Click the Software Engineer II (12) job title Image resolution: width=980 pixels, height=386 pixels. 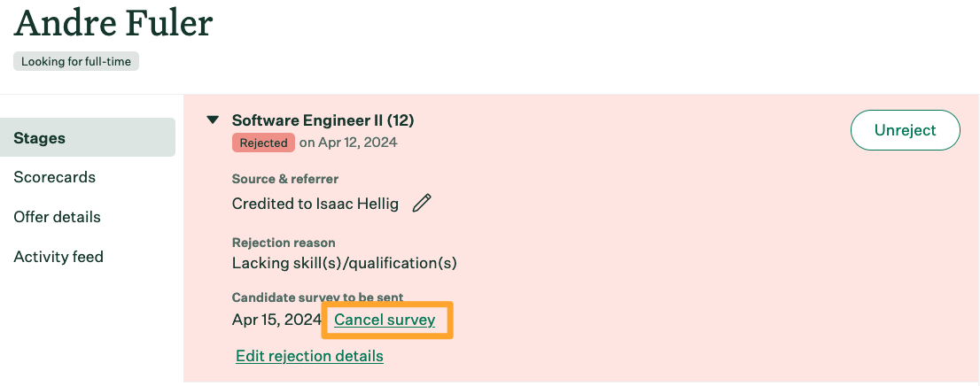[323, 120]
